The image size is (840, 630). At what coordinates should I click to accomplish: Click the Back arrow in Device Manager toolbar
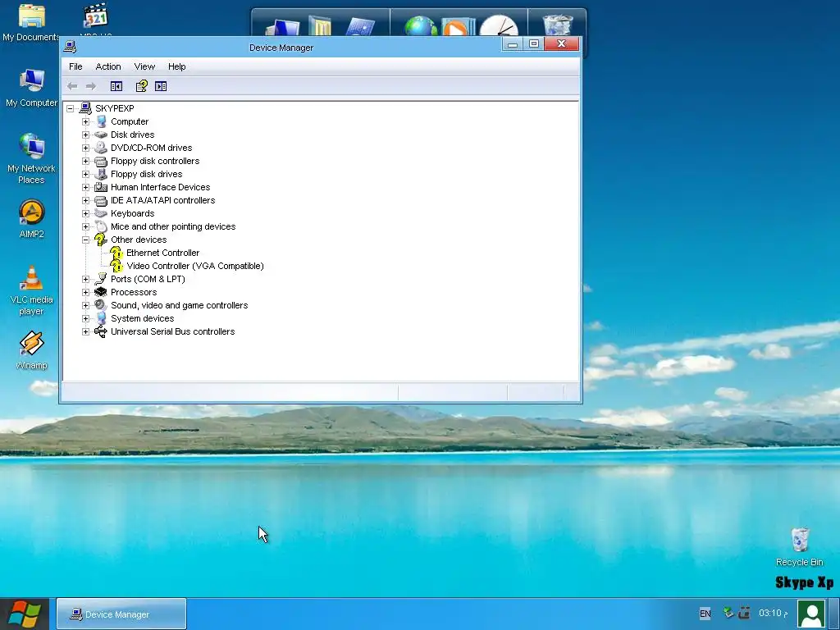(72, 86)
